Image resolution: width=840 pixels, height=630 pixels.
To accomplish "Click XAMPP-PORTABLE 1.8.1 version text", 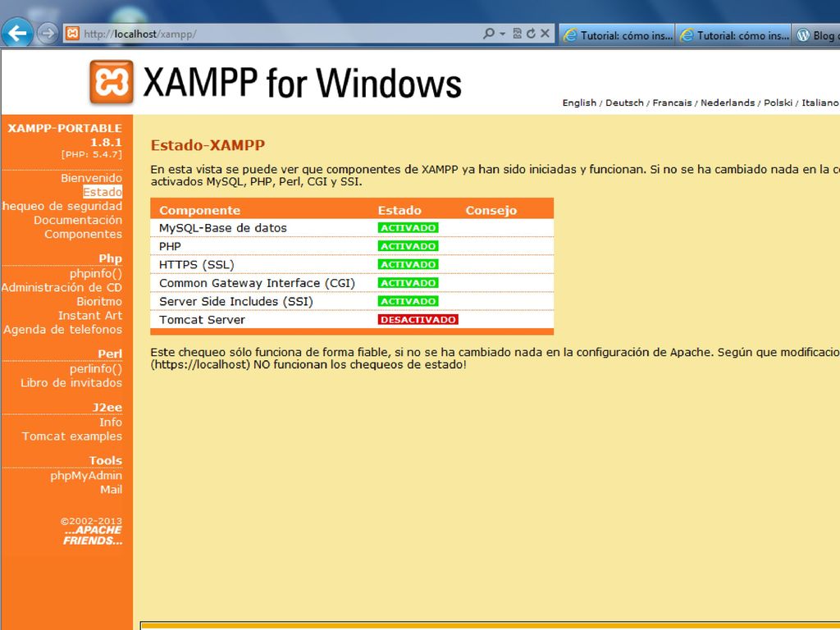I will click(65, 135).
